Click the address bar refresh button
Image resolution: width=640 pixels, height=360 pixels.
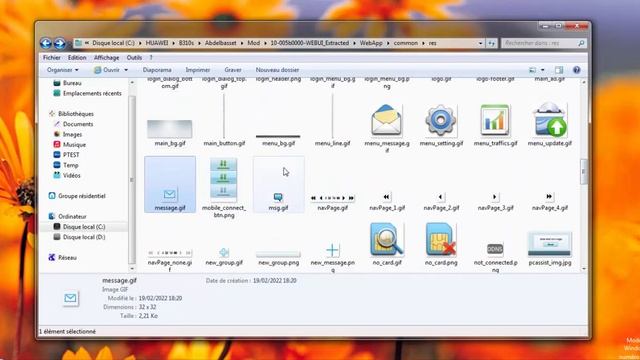(491, 43)
